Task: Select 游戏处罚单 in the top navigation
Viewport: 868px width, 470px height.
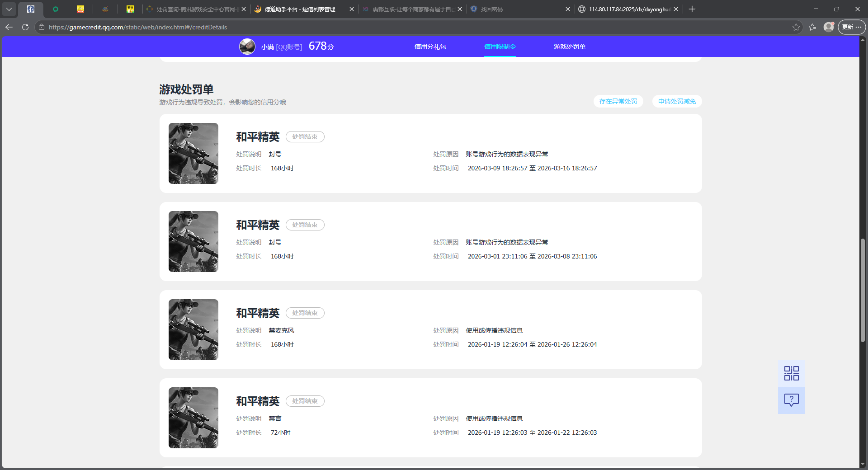Action: coord(569,47)
